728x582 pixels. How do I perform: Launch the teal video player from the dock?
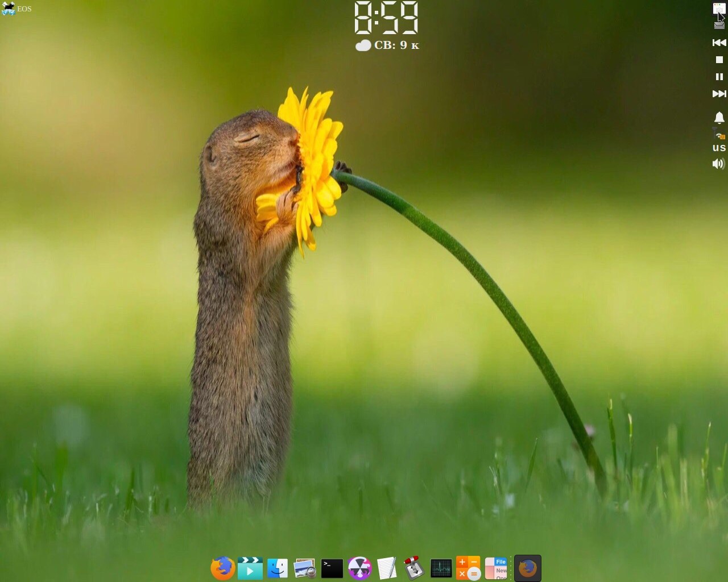tap(250, 568)
